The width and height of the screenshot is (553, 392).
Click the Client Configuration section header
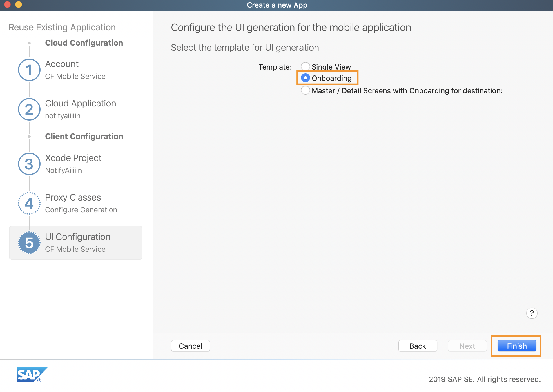click(84, 136)
